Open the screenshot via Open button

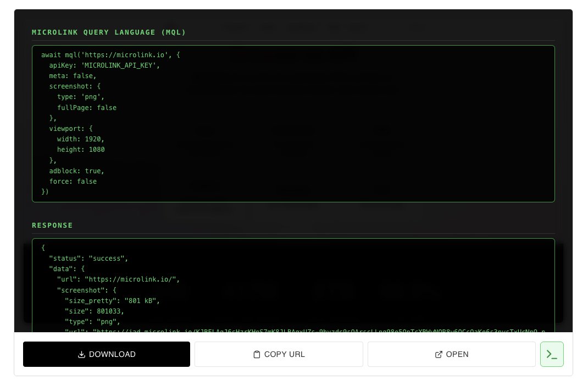(x=452, y=354)
